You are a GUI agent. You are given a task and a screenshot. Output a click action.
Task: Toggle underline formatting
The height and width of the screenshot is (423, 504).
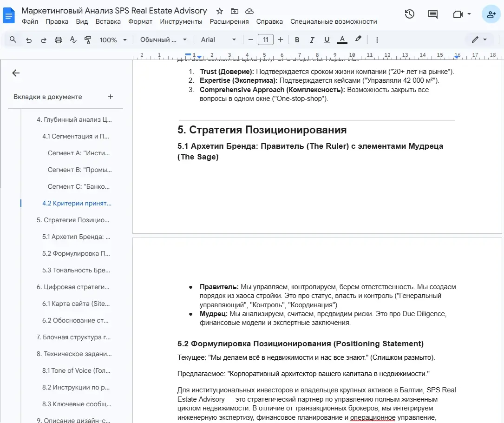pos(327,40)
